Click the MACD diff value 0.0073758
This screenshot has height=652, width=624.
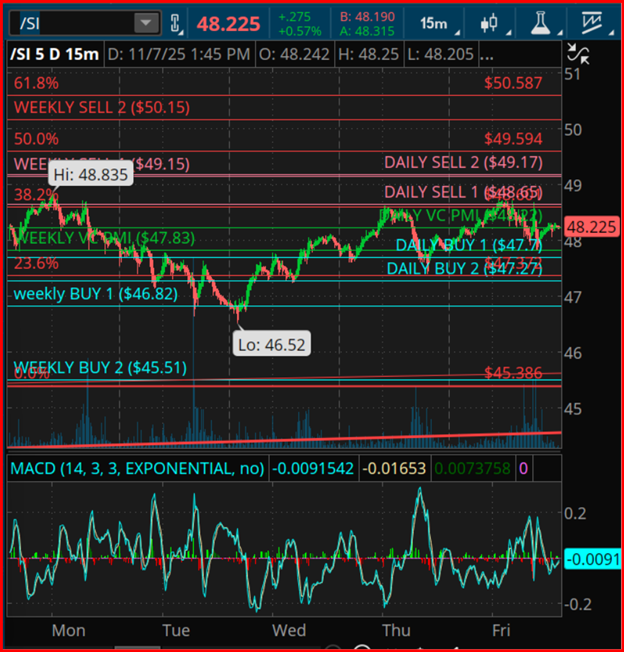pyautogui.click(x=472, y=469)
